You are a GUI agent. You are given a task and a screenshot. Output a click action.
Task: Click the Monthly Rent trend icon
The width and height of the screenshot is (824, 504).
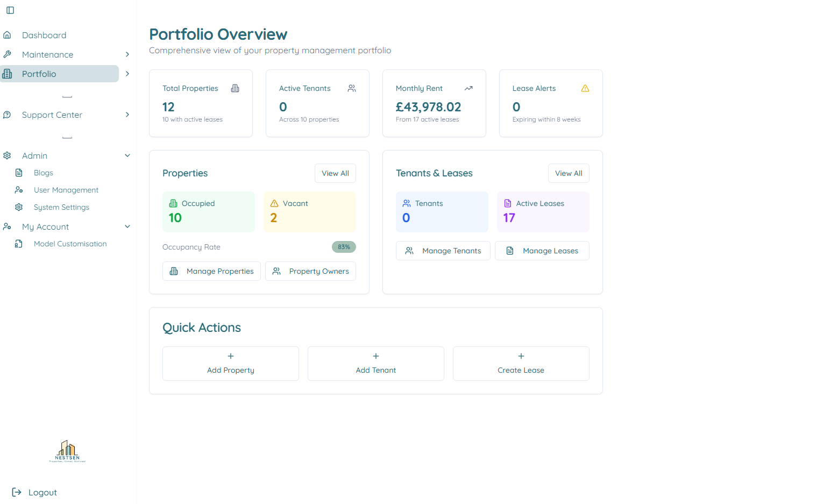point(468,88)
